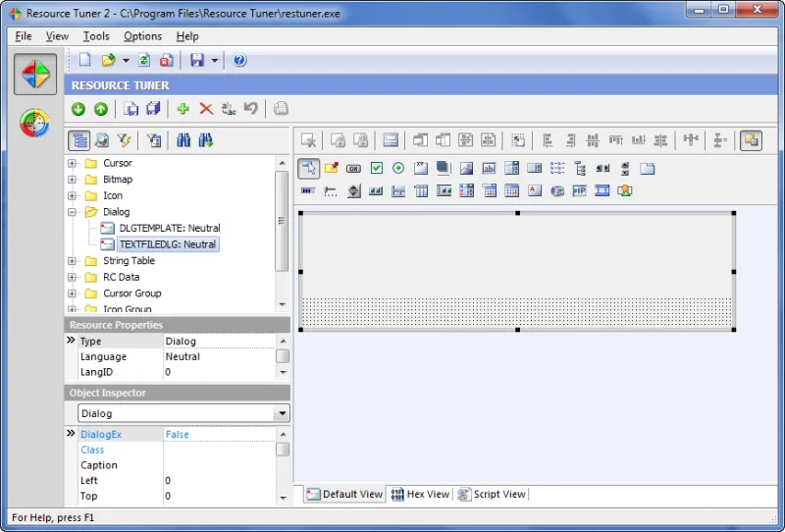
Task: Click the Object Inspector scrollbar down arrow
Action: tap(283, 498)
